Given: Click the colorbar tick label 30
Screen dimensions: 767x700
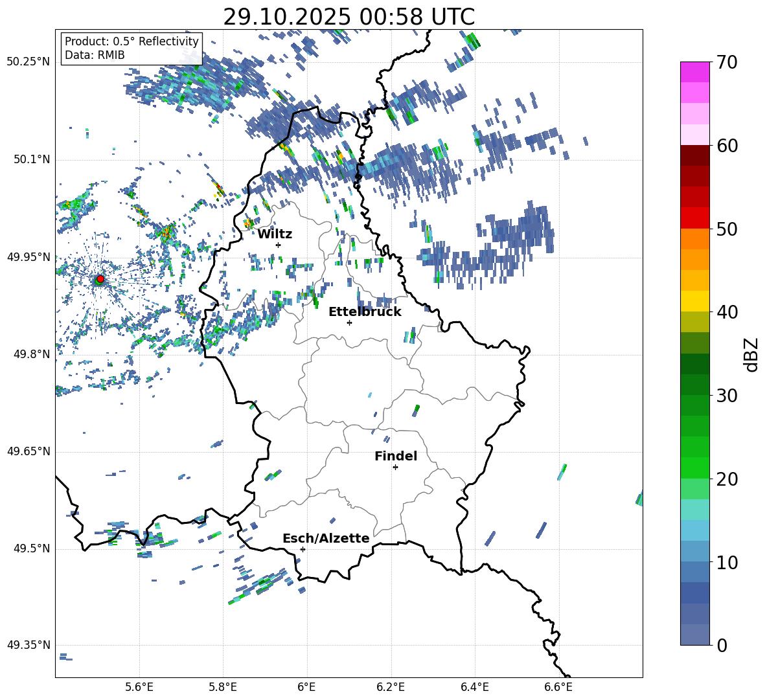Looking at the screenshot, I should coord(727,396).
